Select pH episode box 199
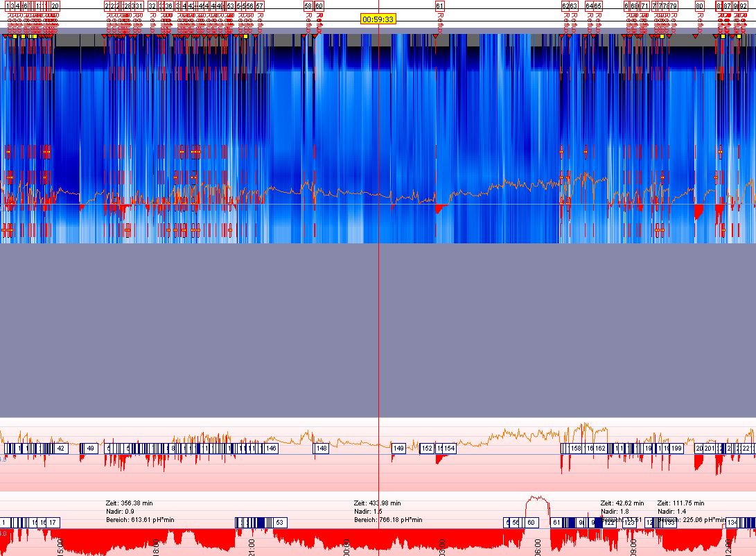Image resolution: width=756 pixels, height=556 pixels. [676, 449]
